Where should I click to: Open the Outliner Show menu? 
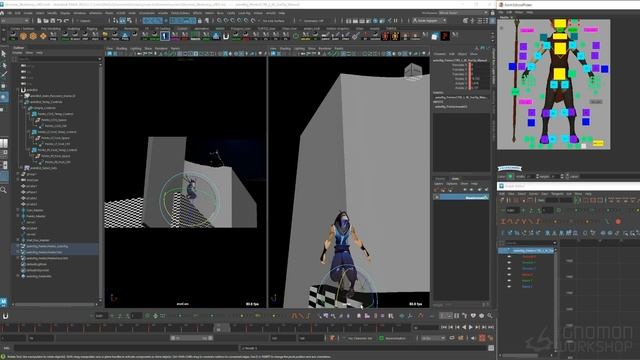tap(29, 53)
